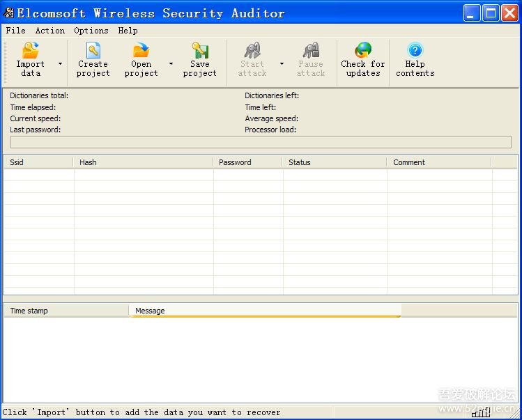Click the application icon in title bar
Viewport: 522px width, 420px height.
tap(8, 13)
